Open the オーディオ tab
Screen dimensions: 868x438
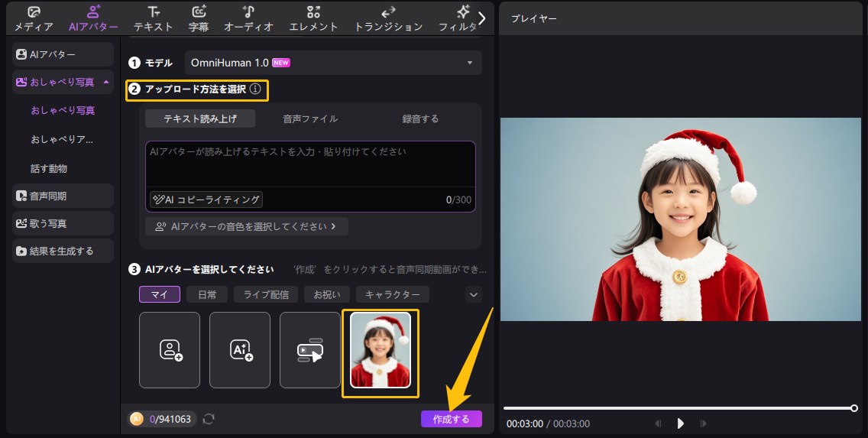248,19
